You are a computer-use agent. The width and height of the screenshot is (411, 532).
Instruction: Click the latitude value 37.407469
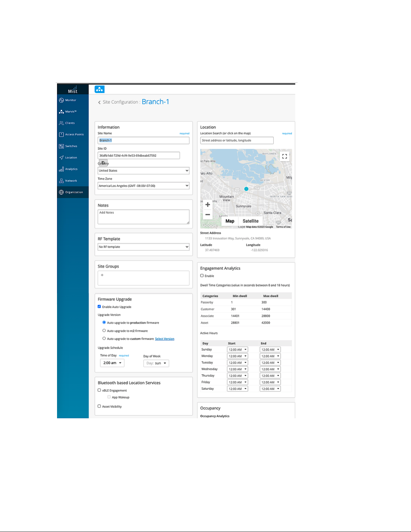coord(212,250)
